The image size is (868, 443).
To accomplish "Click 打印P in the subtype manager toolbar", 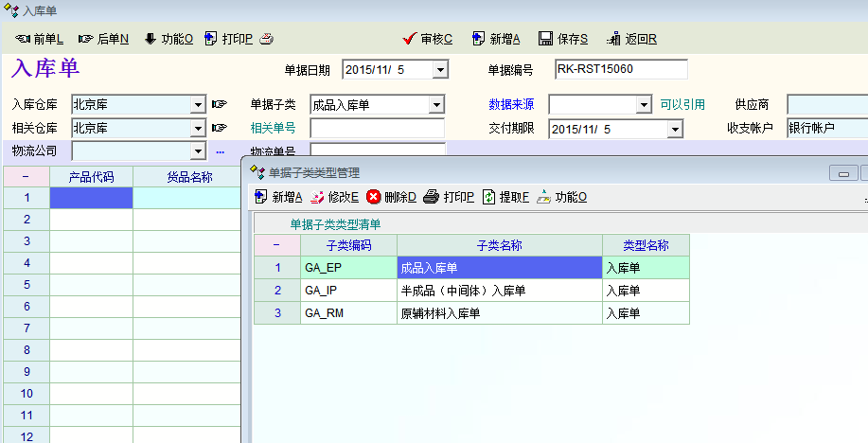I will 449,197.
